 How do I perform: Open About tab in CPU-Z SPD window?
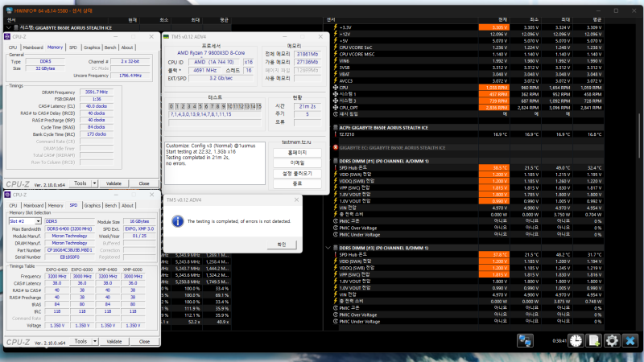(x=127, y=206)
